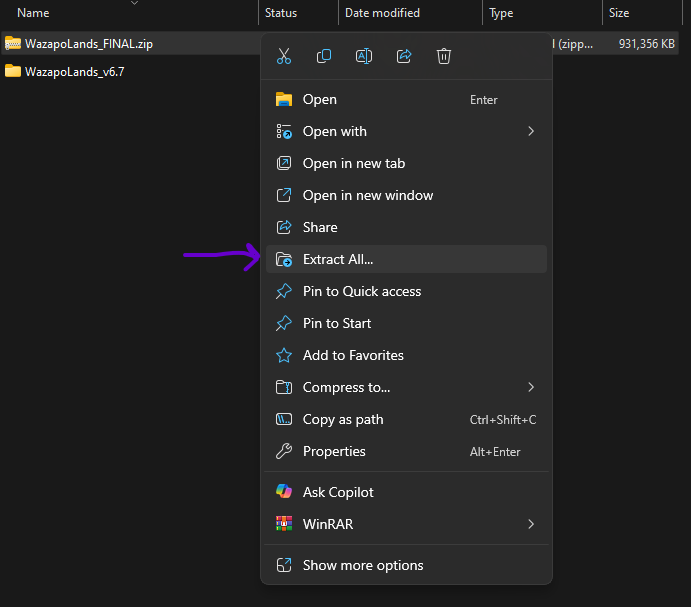Click the Share icon in top icon row
Image resolution: width=691 pixels, height=607 pixels.
[404, 56]
